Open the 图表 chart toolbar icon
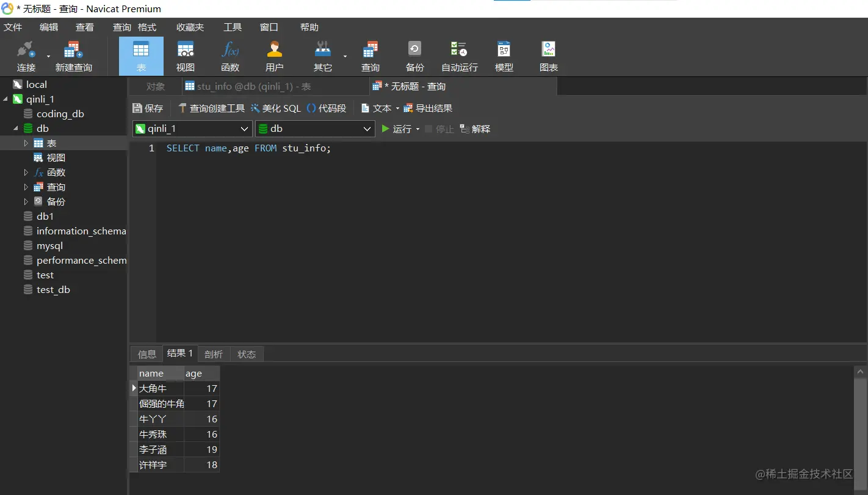The width and height of the screenshot is (868, 495). 548,56
